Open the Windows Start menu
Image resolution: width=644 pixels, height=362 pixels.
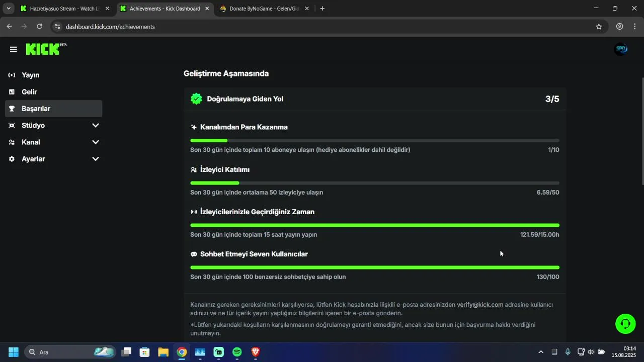point(14,352)
